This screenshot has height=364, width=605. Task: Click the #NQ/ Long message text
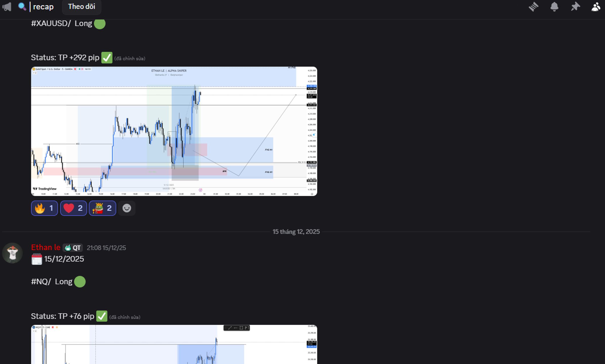[52, 282]
